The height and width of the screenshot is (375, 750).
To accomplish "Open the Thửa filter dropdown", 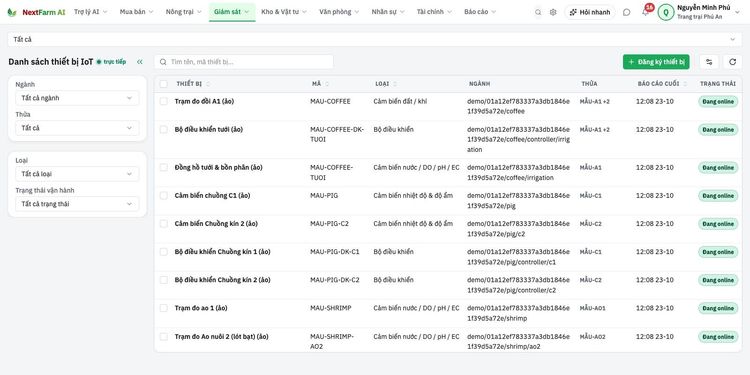I will [x=77, y=128].
